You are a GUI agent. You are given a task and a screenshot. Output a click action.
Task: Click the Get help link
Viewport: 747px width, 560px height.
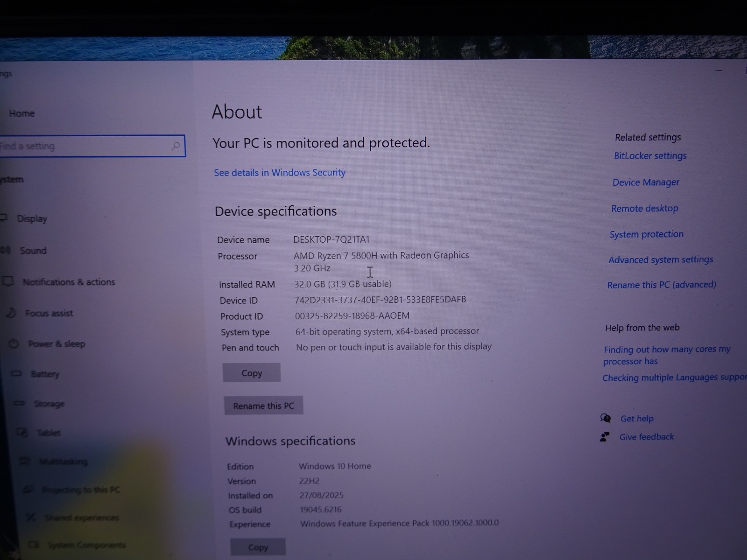point(637,419)
